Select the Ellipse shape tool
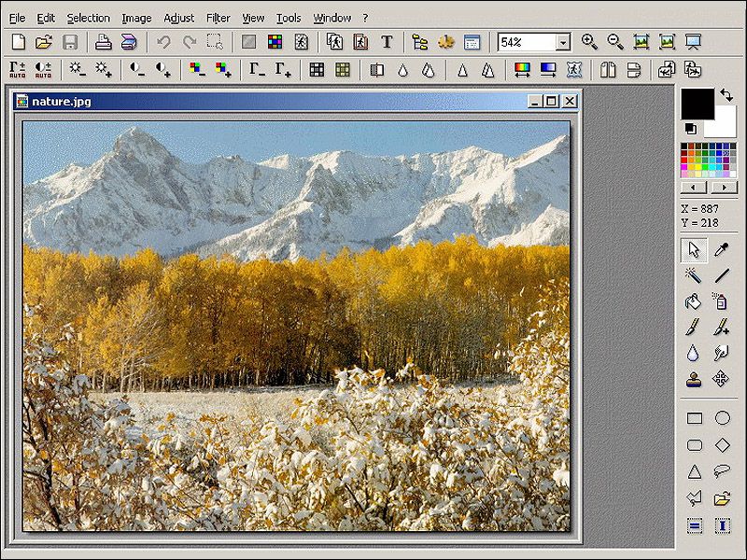Screen dimensions: 747x560 click(722, 418)
